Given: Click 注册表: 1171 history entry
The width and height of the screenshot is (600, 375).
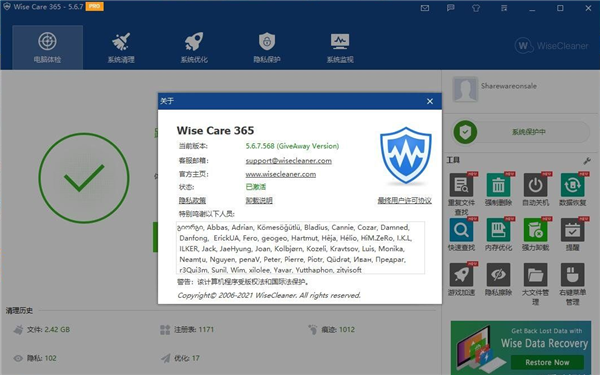Looking at the screenshot, I should pyautogui.click(x=187, y=329).
